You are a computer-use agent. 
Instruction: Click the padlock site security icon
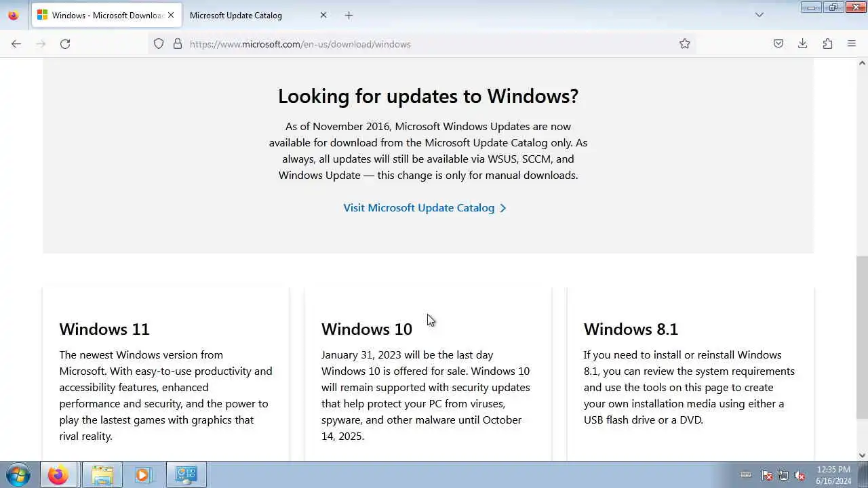[x=178, y=44]
